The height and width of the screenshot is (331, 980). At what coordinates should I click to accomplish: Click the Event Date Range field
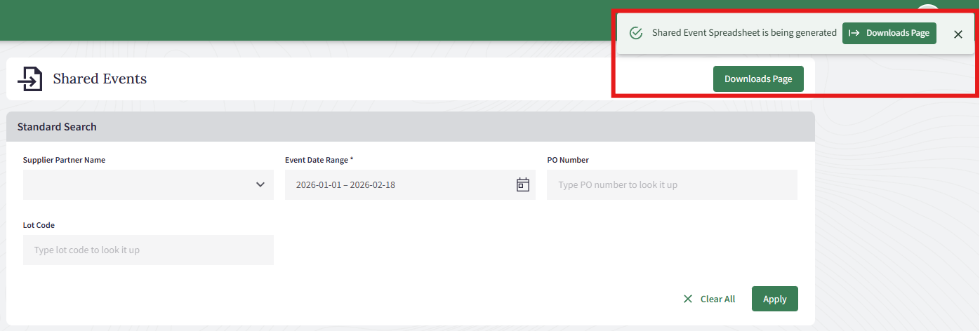400,184
